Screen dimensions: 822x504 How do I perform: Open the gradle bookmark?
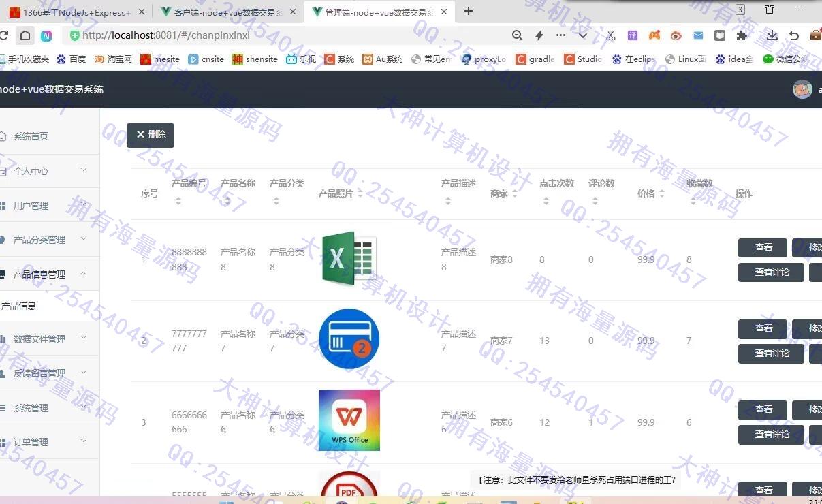pos(535,59)
